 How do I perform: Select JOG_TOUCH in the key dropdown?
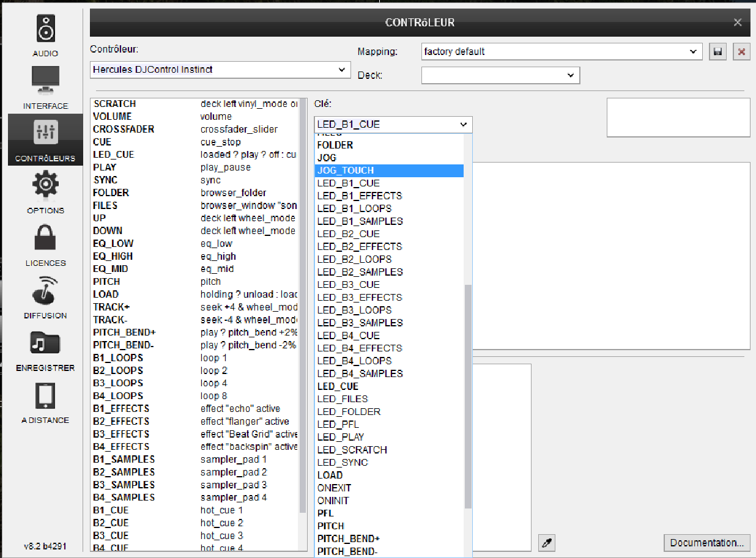click(389, 171)
